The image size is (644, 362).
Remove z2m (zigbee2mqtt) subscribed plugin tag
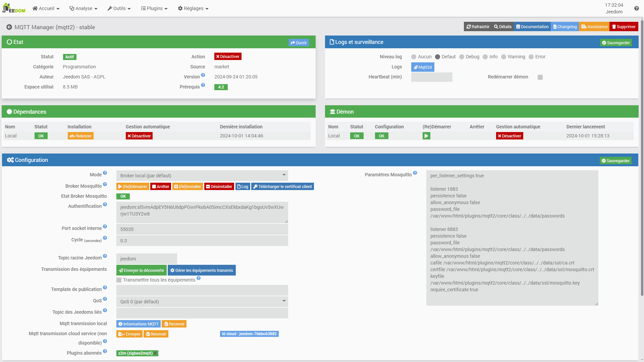point(155,353)
